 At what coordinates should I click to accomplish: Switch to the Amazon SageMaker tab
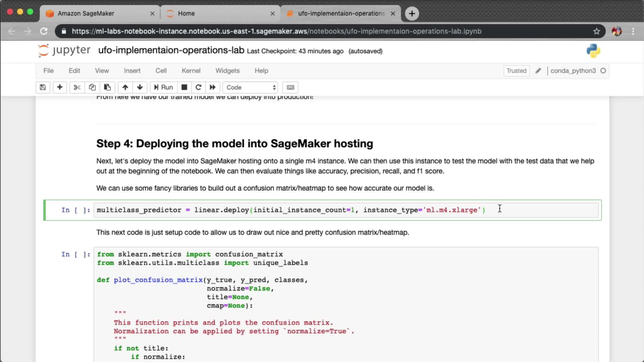tap(86, 13)
